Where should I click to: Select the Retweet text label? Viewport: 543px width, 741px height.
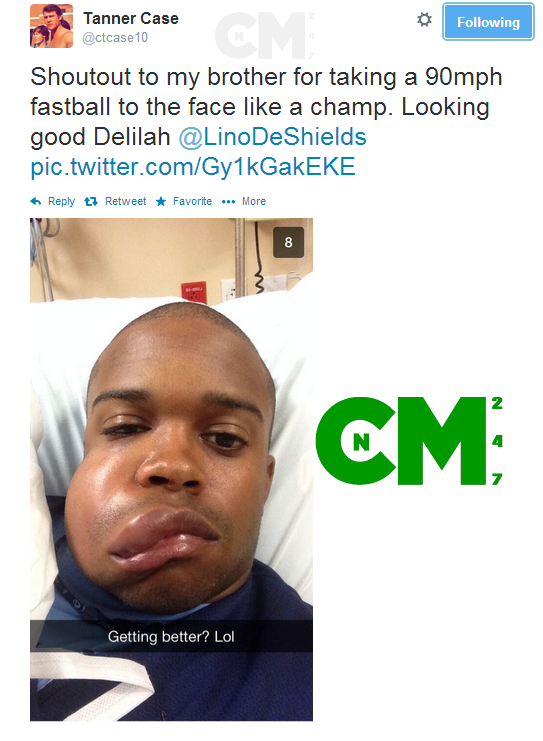pos(126,201)
